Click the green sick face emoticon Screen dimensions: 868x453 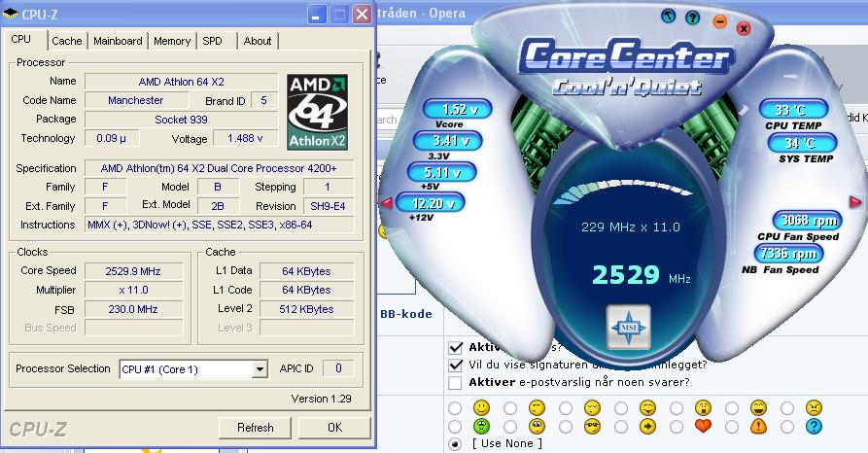(481, 427)
